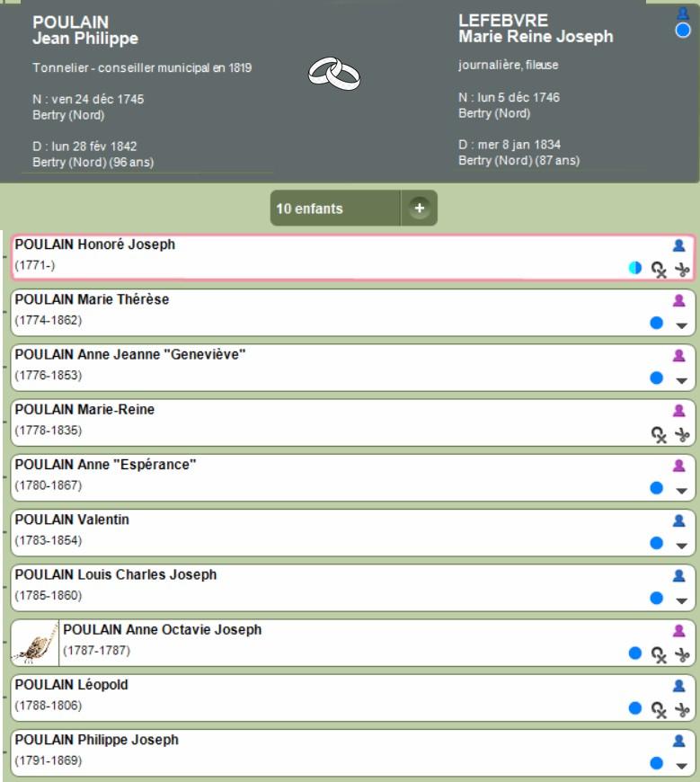Click dates (1787-1787) of Anne Octavie
The image size is (700, 782).
(97, 651)
